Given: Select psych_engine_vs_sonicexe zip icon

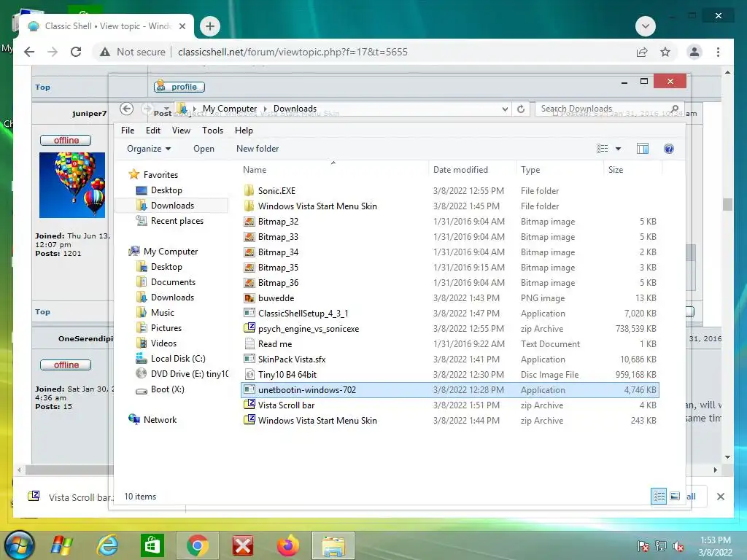Looking at the screenshot, I should point(249,327).
